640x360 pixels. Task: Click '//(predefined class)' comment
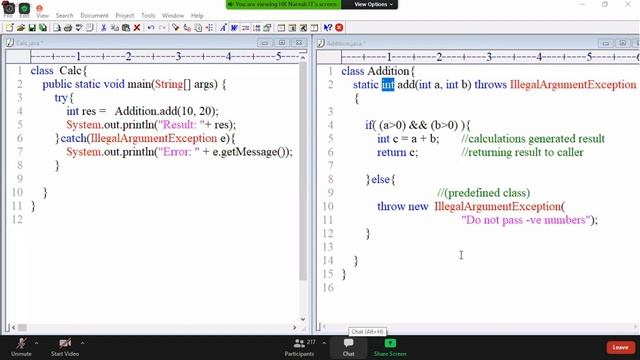(484, 193)
